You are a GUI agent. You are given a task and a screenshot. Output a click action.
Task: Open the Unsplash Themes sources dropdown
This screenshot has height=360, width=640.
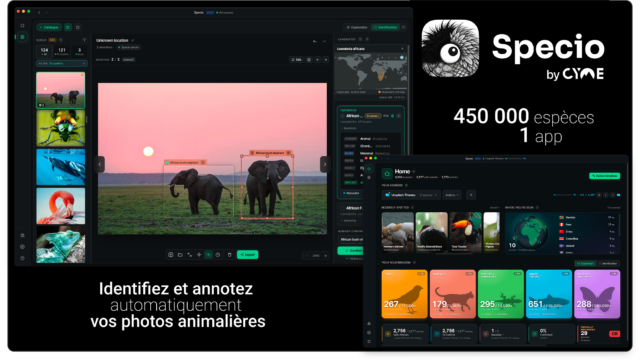(x=411, y=195)
